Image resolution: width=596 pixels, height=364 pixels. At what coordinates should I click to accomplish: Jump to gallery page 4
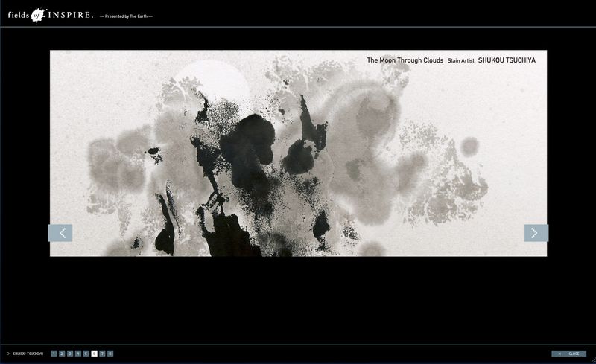coord(78,354)
